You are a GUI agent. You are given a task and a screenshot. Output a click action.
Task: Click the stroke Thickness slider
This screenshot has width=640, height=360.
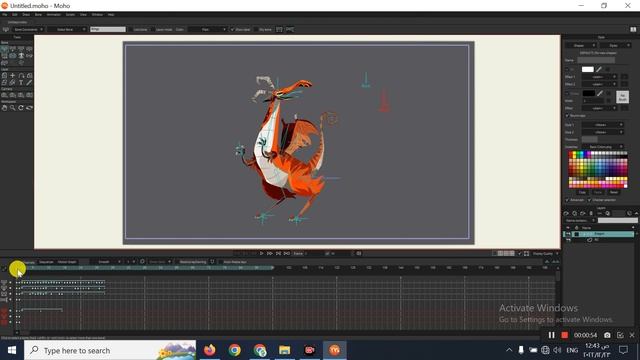(x=590, y=140)
